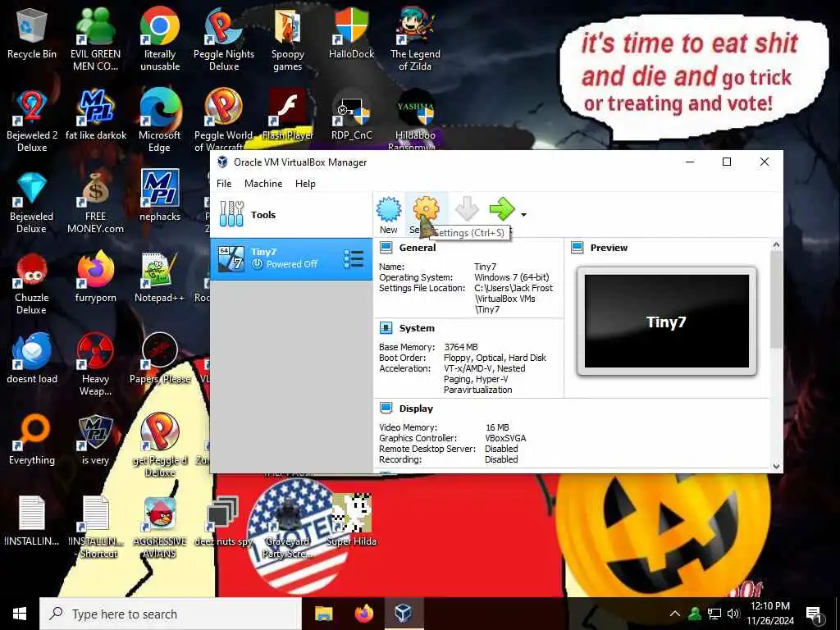840x630 pixels.
Task: Open File Explorer from taskbar
Action: 323,614
